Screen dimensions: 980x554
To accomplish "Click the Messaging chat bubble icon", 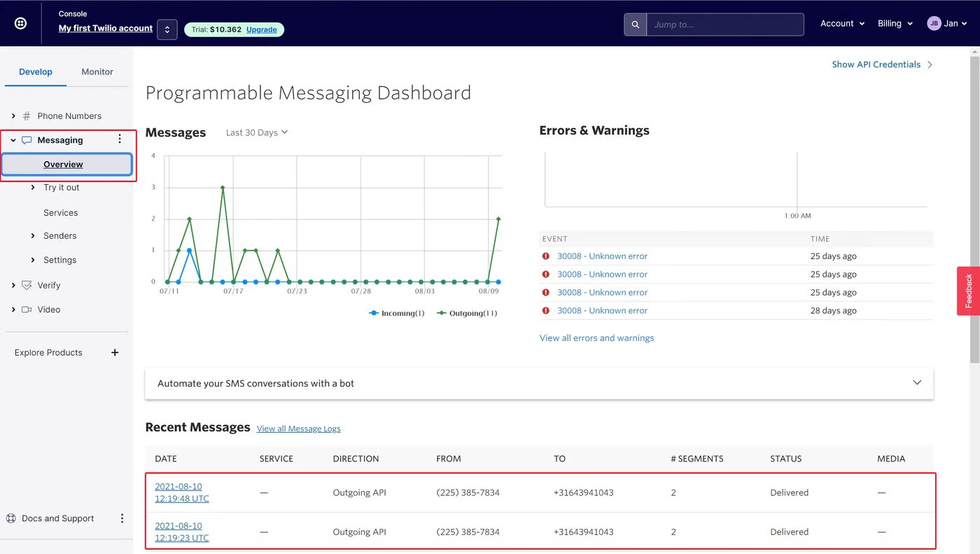I will click(x=27, y=140).
